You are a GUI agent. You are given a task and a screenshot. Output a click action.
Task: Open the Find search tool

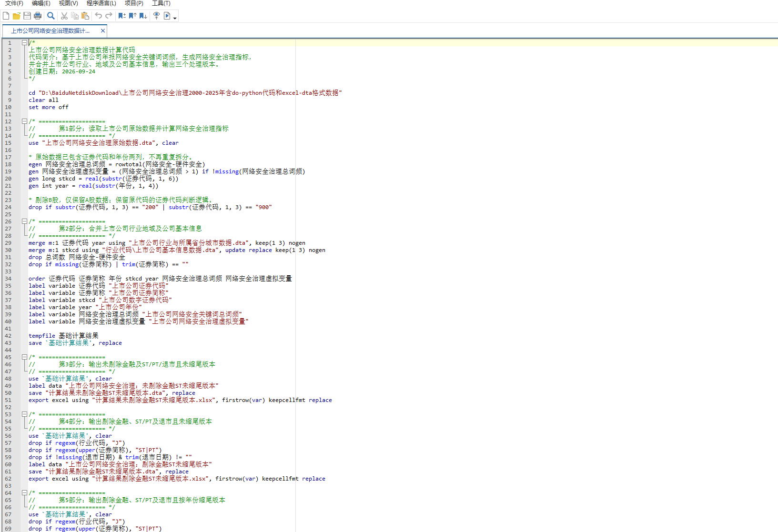click(51, 16)
